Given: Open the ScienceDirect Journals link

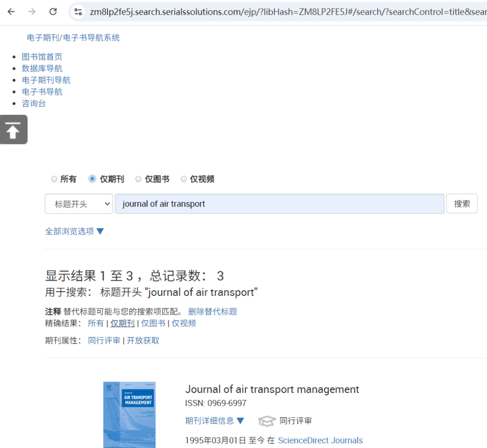Looking at the screenshot, I should click(320, 440).
